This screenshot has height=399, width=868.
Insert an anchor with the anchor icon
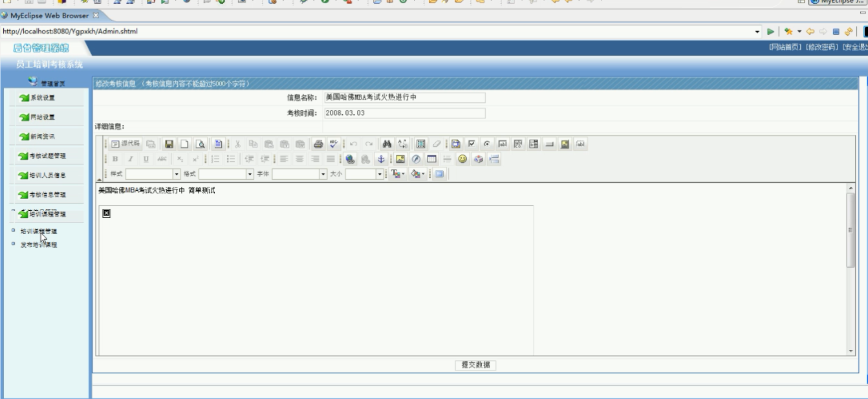[381, 159]
